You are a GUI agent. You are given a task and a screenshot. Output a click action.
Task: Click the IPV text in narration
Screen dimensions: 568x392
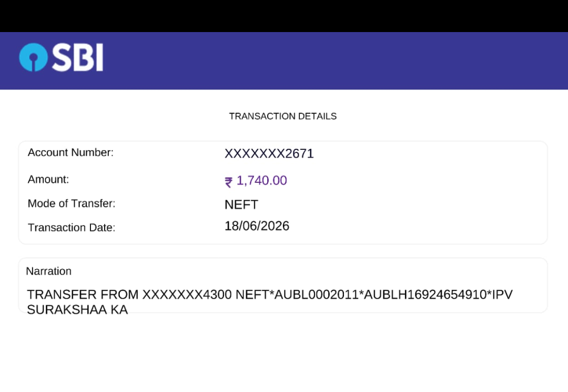(502, 295)
